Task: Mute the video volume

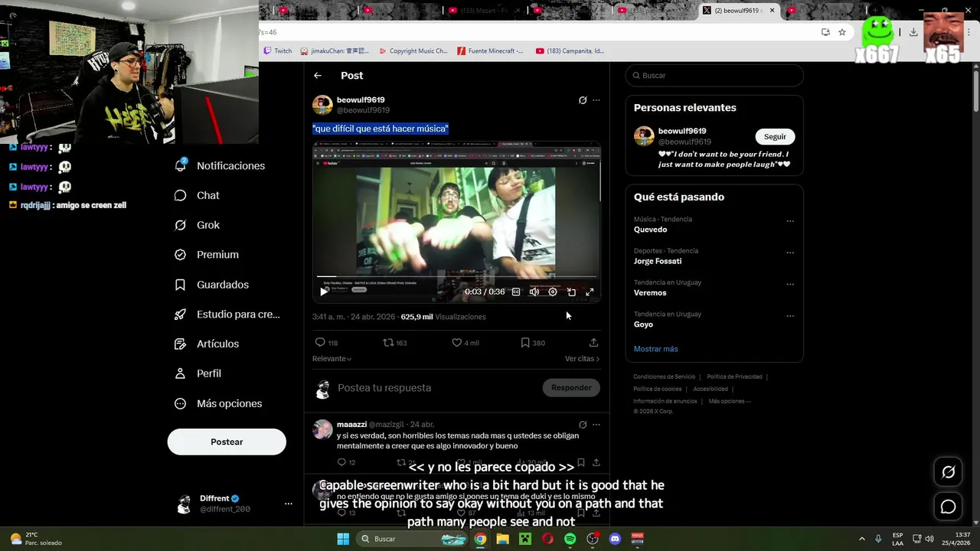Action: (534, 292)
